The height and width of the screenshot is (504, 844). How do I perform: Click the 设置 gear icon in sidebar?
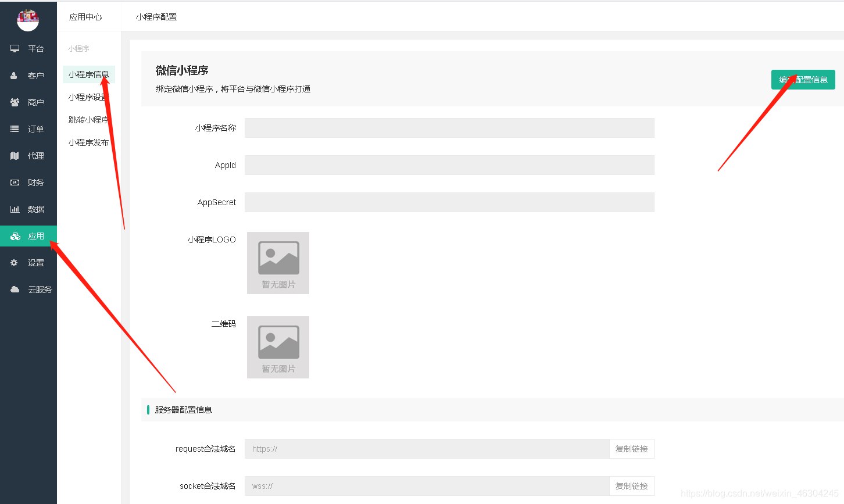click(x=15, y=263)
